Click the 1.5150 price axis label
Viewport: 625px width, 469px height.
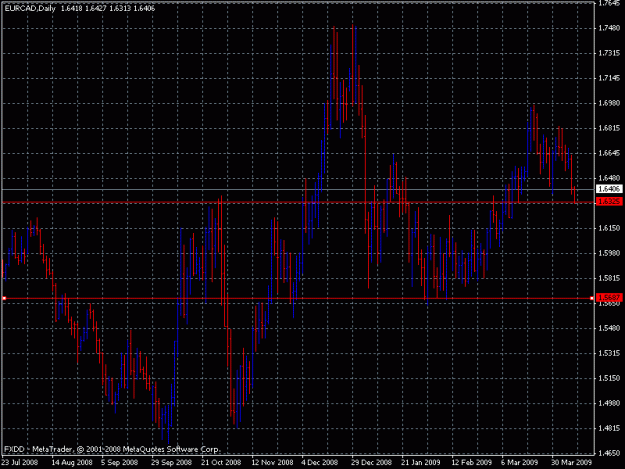[609, 378]
